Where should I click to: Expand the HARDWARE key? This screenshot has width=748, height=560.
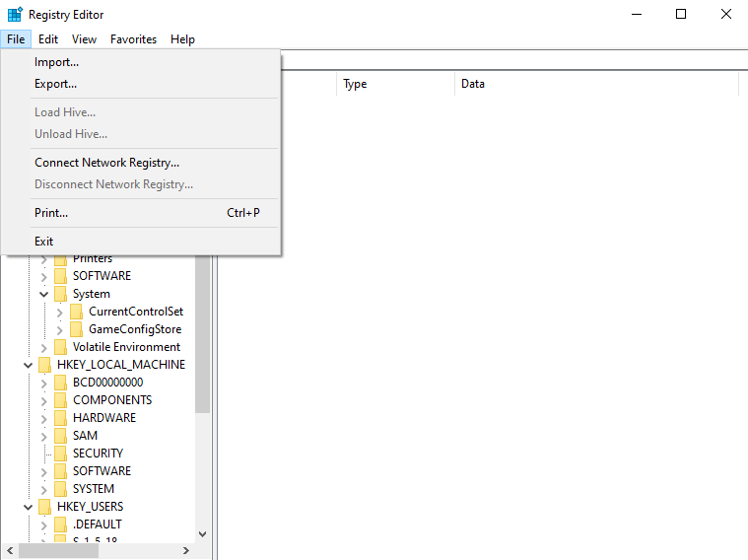coord(44,419)
